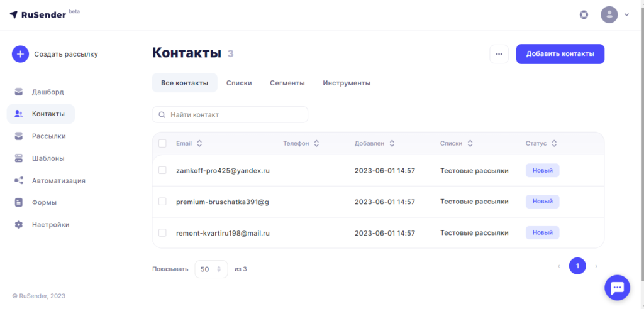Image resolution: width=644 pixels, height=309 pixels.
Task: Go to next page arrow
Action: point(596,266)
